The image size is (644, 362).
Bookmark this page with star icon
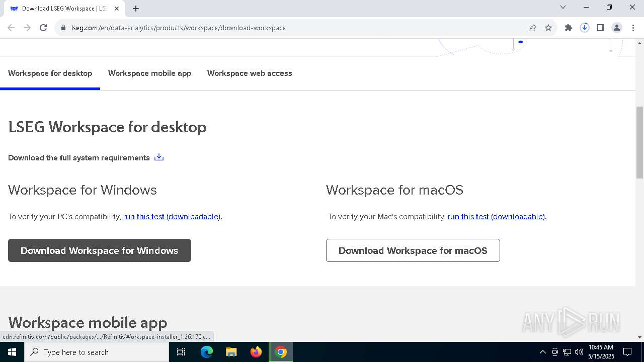pos(548,28)
